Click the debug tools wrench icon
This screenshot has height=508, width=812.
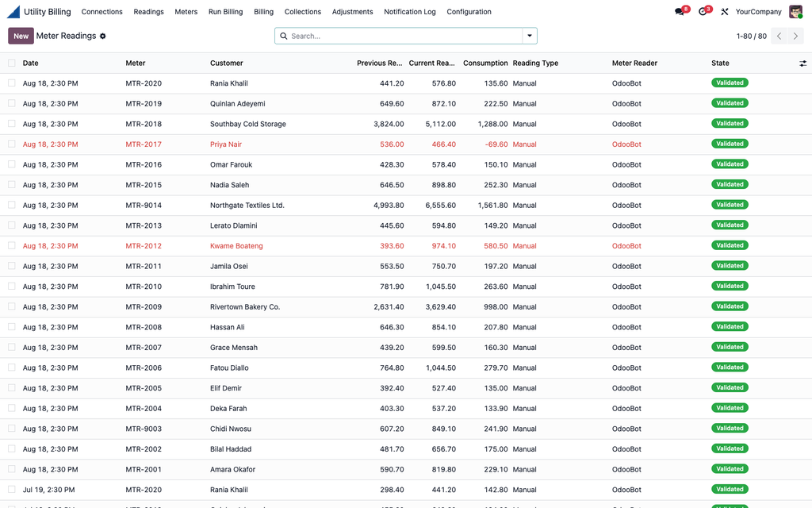[725, 11]
